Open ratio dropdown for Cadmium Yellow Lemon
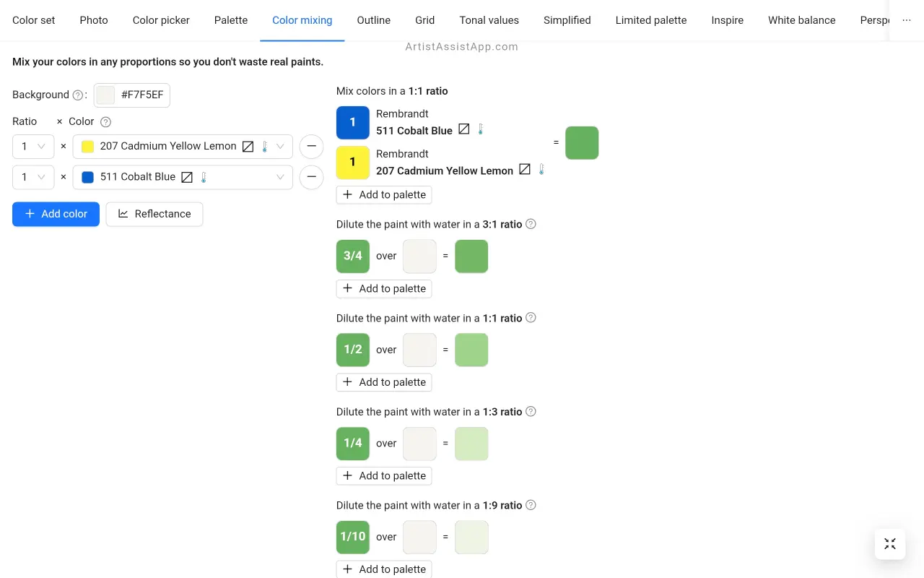924x578 pixels. [x=33, y=147]
